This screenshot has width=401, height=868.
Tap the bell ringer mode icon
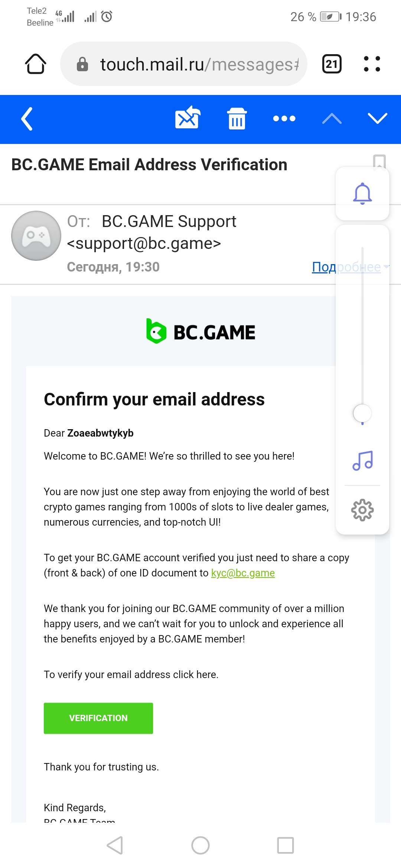pyautogui.click(x=362, y=193)
